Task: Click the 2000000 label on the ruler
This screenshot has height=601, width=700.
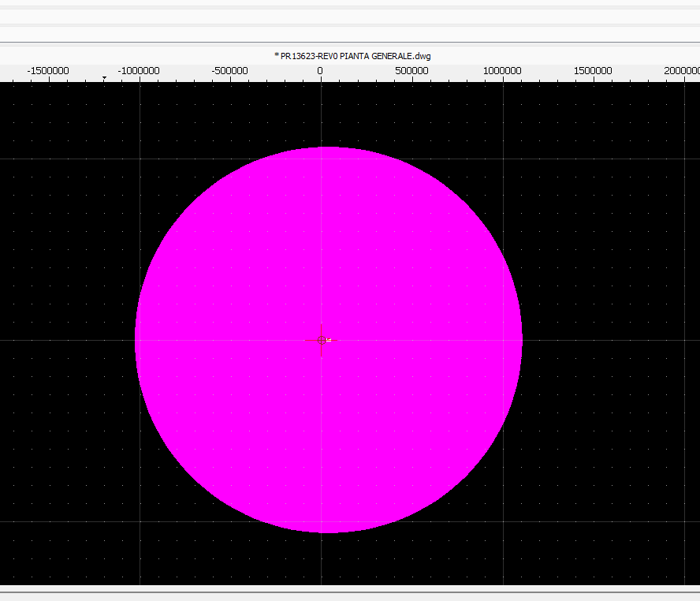Action: tap(681, 71)
